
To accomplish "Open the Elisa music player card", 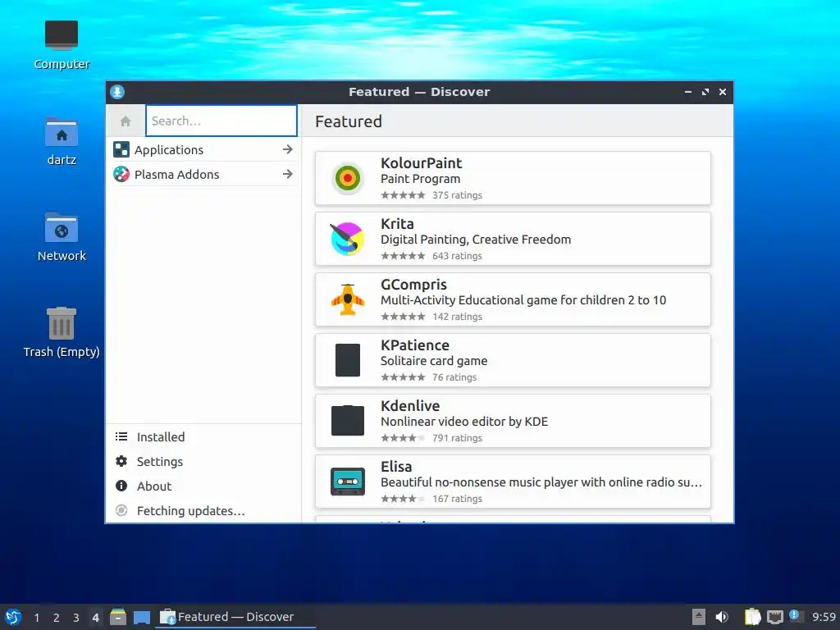I will [513, 481].
